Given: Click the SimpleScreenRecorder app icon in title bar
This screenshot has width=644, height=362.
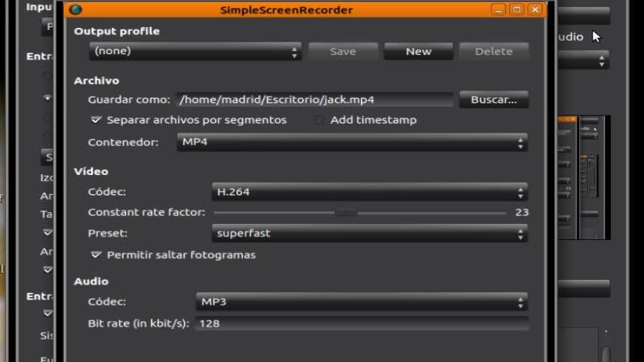Looking at the screenshot, I should coord(75,10).
